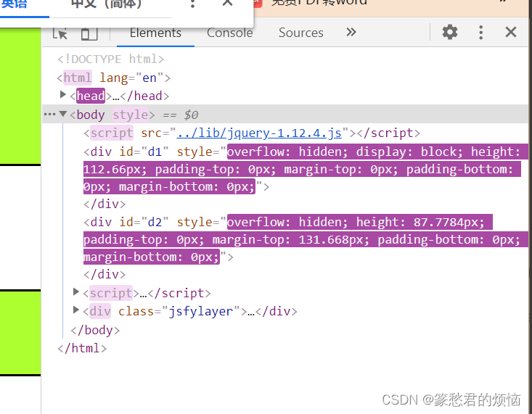Expand the head element node
The width and height of the screenshot is (532, 414).
[62, 94]
